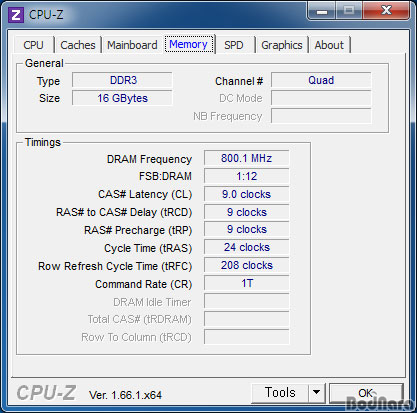This screenshot has width=417, height=413.
Task: Click the empty Row To Column field
Action: (x=246, y=337)
